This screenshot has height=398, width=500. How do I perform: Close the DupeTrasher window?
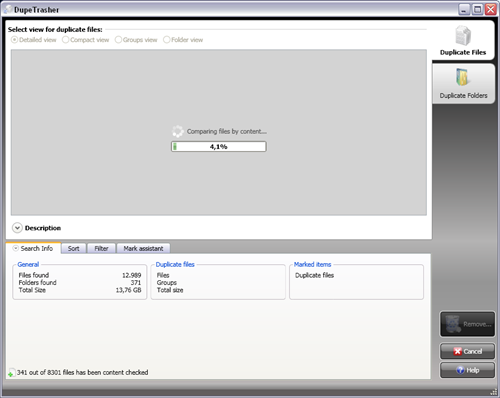491,9
